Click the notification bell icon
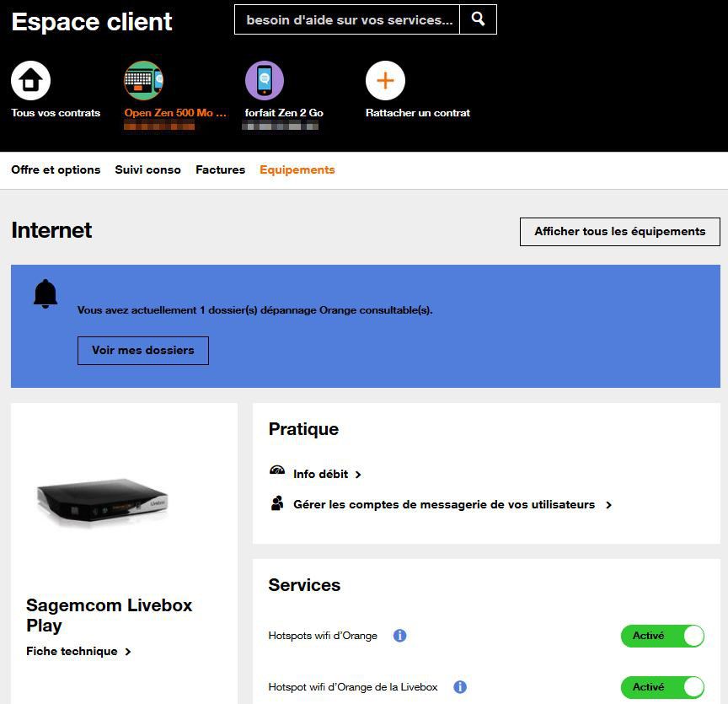Screen dimensions: 728x704 pyautogui.click(x=45, y=293)
